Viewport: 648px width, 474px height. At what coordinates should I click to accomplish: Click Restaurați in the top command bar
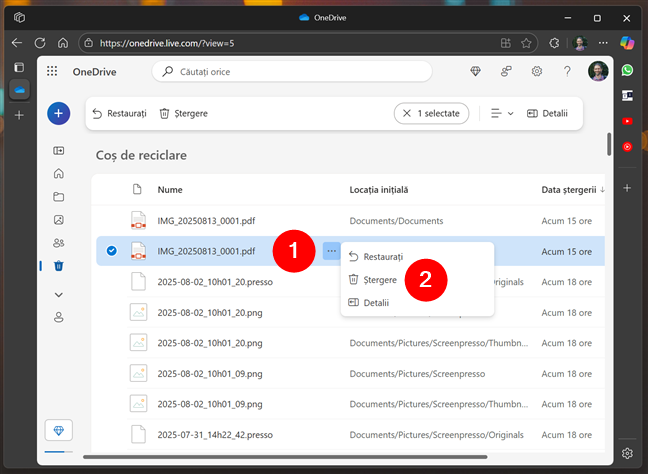point(119,114)
